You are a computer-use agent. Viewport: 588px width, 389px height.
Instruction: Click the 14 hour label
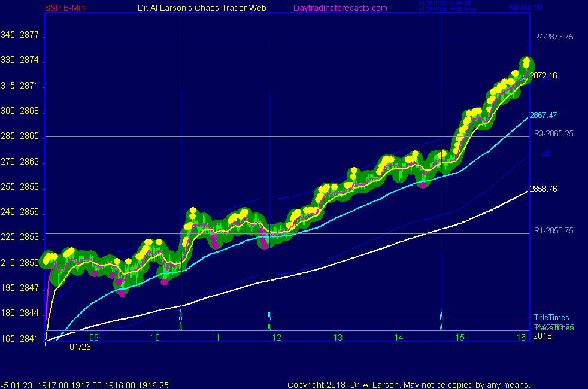[x=399, y=338]
